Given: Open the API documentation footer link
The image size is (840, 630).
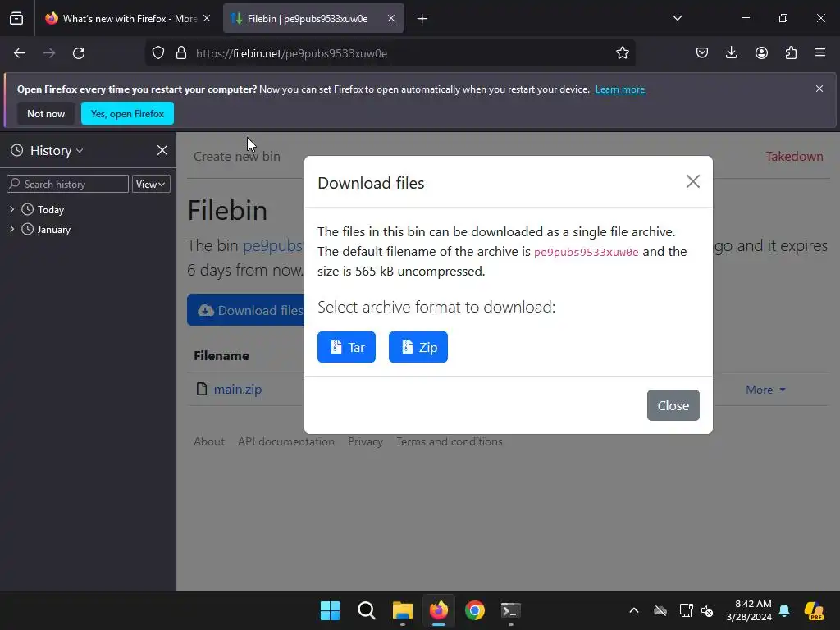Looking at the screenshot, I should 286,442.
